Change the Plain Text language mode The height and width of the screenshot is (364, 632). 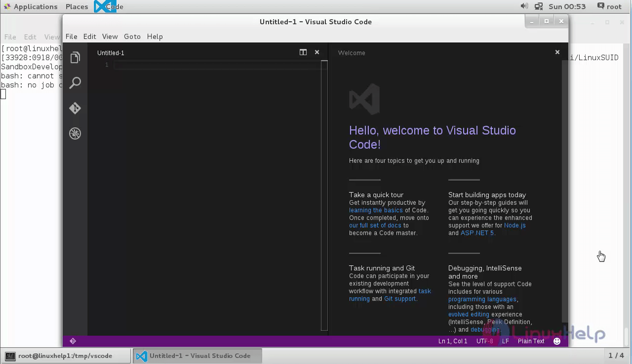point(531,341)
